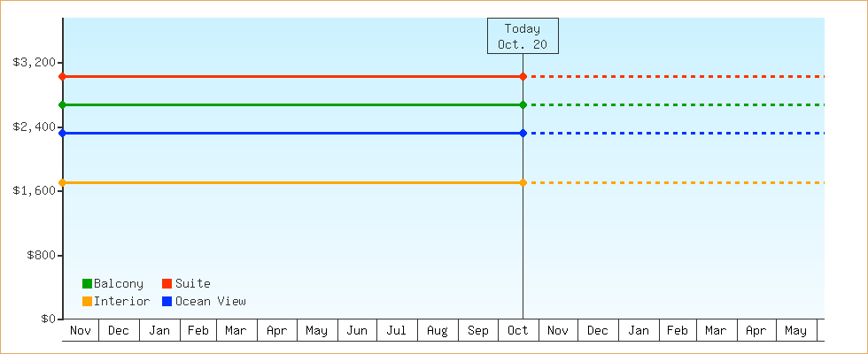Screen dimensions: 868x354
Task: Select the Sep month axis label
Action: pyautogui.click(x=477, y=331)
